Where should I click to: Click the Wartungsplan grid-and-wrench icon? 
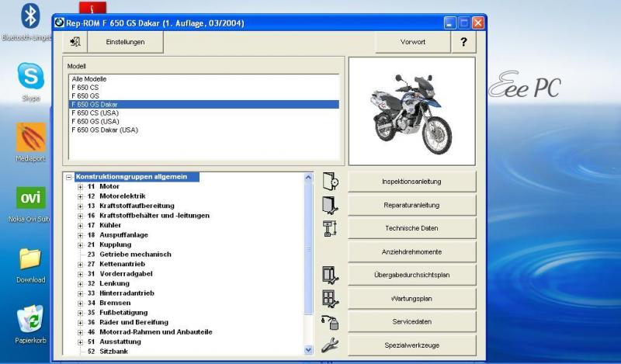tap(330, 298)
